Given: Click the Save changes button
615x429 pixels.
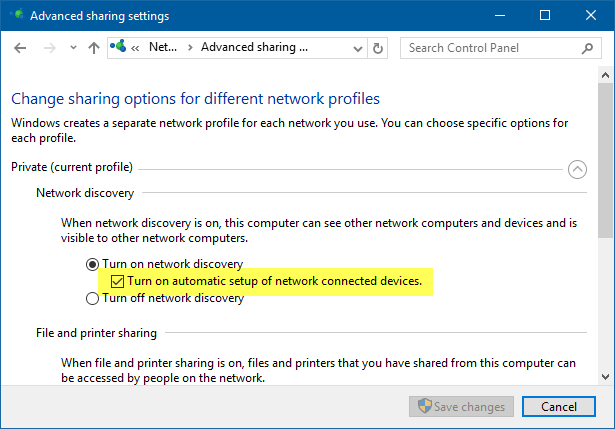Looking at the screenshot, I should tap(462, 407).
